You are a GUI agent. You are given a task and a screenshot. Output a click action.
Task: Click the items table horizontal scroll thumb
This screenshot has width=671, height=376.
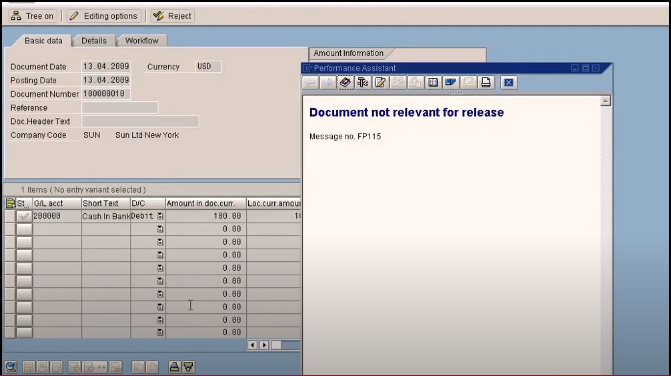point(276,345)
